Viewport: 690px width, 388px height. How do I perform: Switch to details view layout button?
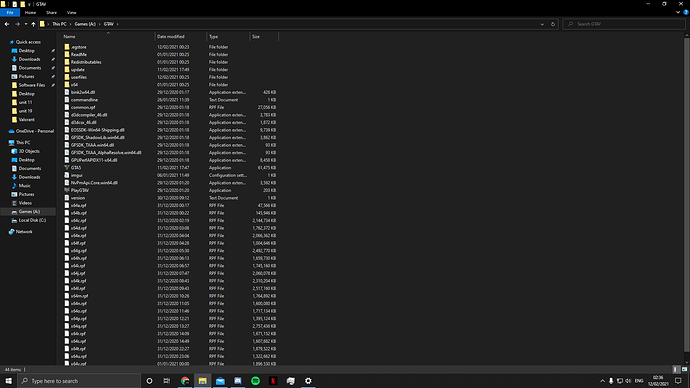tap(676, 370)
